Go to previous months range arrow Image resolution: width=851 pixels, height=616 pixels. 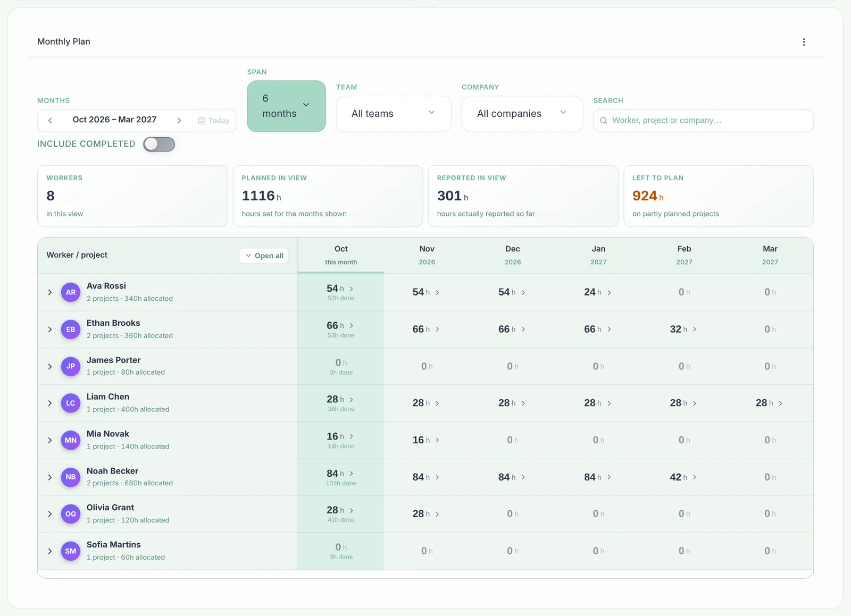click(x=50, y=121)
